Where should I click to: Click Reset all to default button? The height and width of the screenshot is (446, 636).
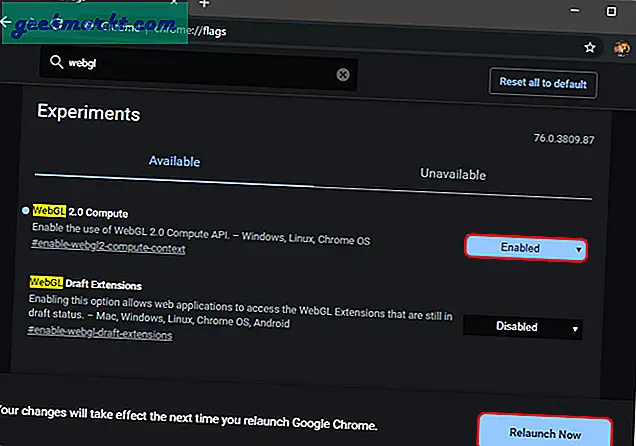click(543, 83)
